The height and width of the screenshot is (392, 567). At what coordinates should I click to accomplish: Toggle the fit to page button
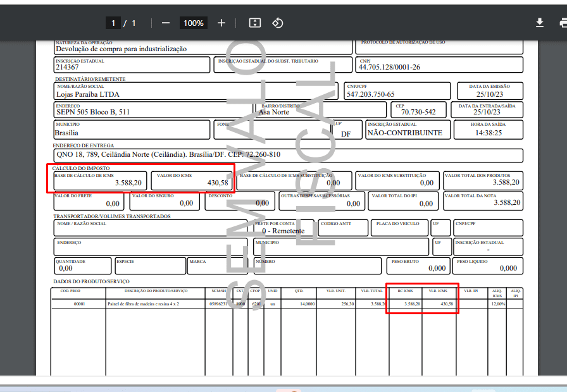click(x=255, y=23)
